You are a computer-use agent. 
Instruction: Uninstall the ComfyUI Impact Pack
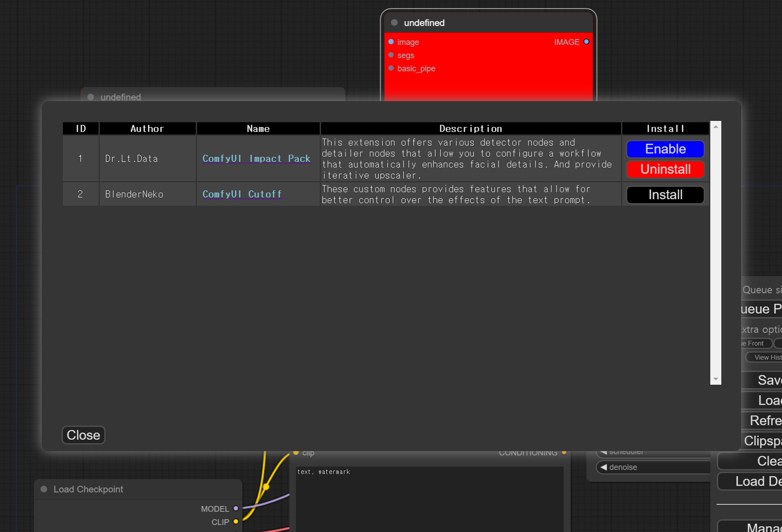click(x=665, y=169)
